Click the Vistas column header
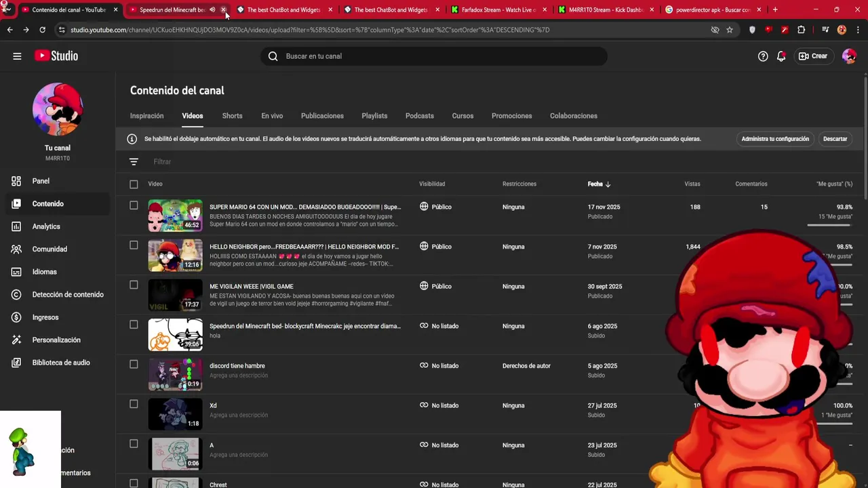The width and height of the screenshot is (868, 488). coord(692,184)
